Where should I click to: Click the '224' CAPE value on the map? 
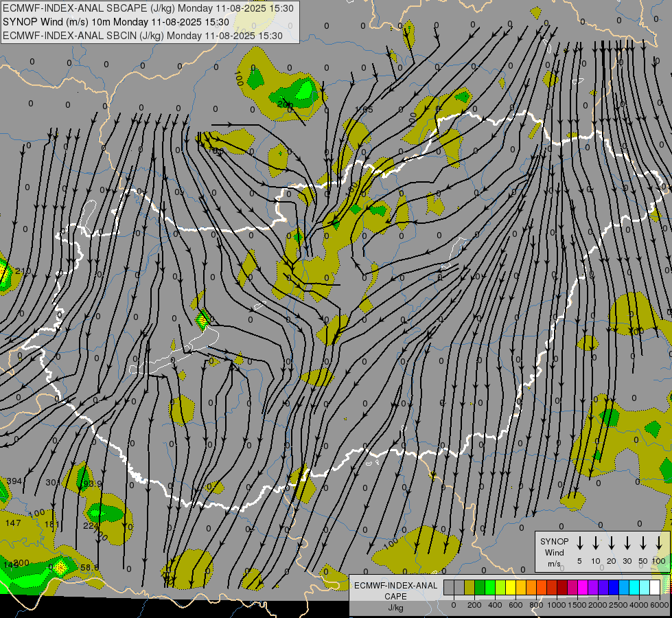[91, 525]
